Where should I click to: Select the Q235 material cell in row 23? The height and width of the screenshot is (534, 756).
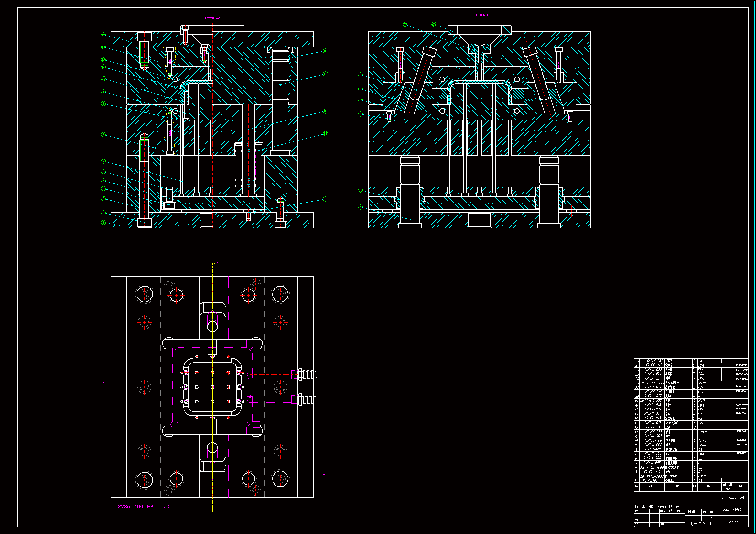point(702,383)
